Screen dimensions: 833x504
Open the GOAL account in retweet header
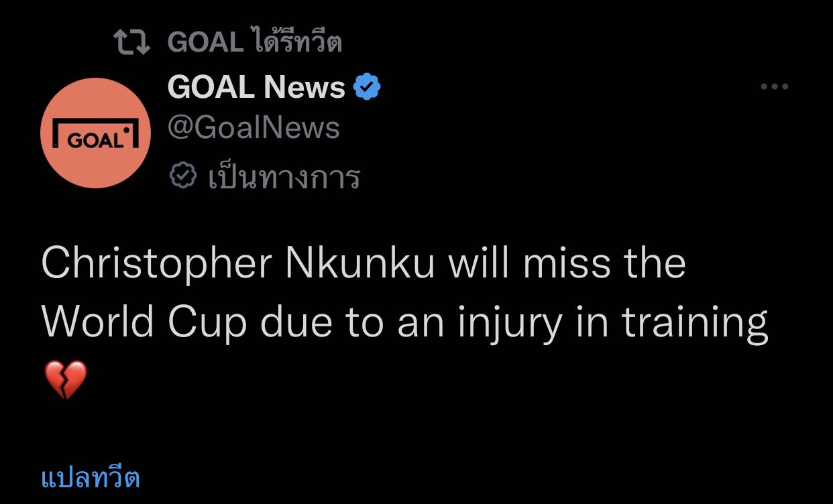click(205, 43)
